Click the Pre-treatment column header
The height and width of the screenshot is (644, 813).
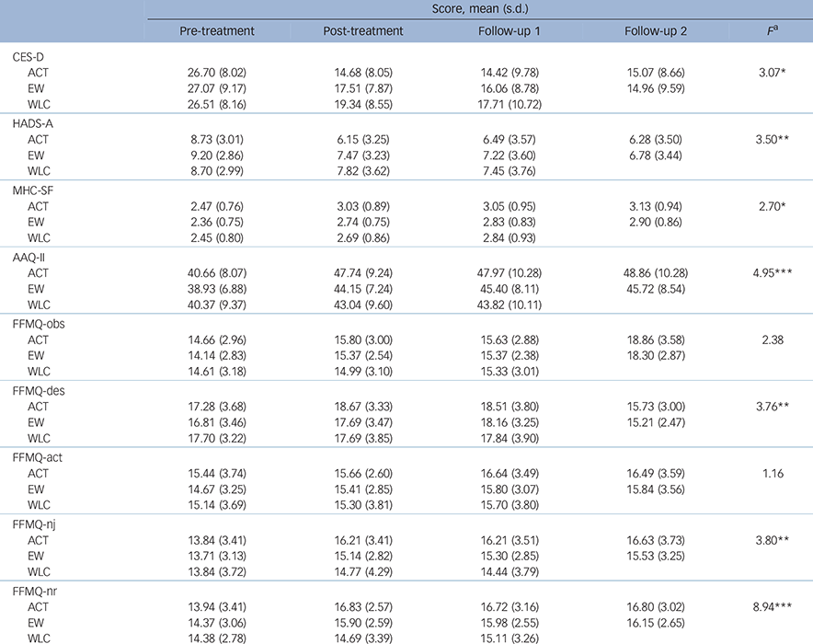click(x=217, y=31)
